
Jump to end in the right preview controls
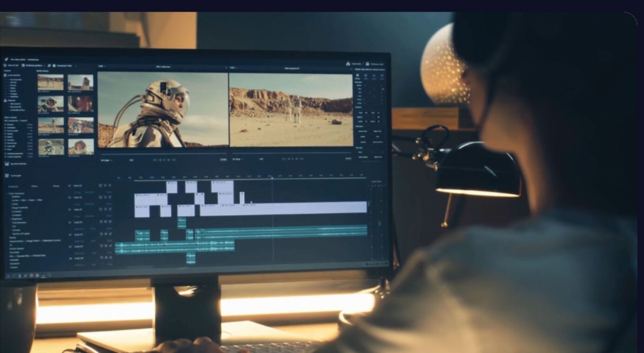pos(302,160)
